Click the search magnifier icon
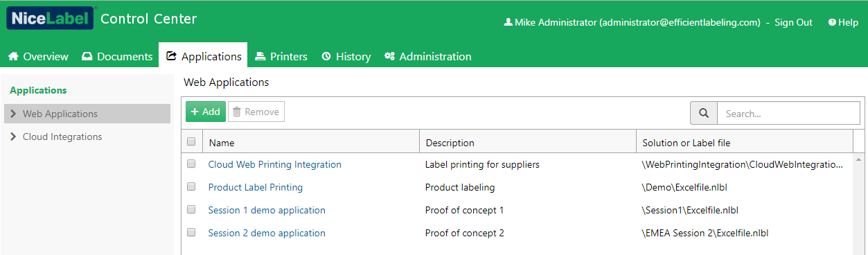Image resolution: width=868 pixels, height=255 pixels. [x=704, y=113]
